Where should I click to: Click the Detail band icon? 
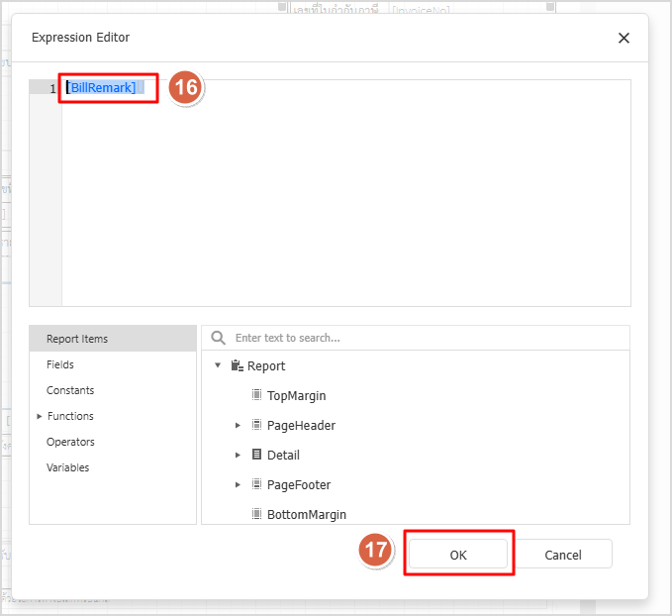point(256,455)
